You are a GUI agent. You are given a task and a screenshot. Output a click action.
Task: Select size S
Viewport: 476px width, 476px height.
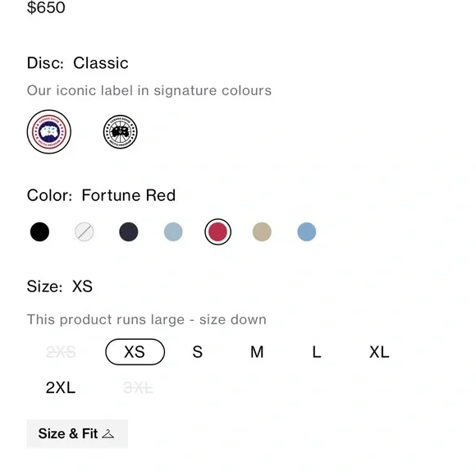pos(197,352)
